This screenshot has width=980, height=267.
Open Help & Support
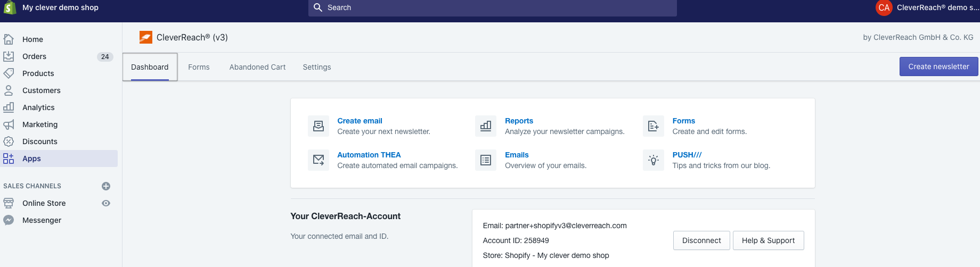768,240
